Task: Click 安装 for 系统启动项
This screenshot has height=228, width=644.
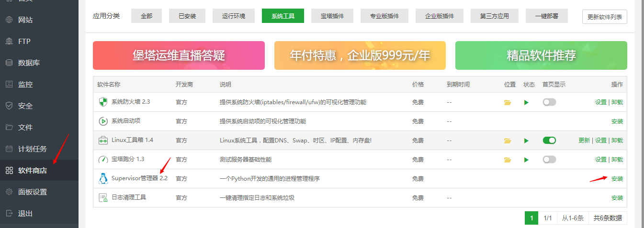Action: click(x=617, y=121)
